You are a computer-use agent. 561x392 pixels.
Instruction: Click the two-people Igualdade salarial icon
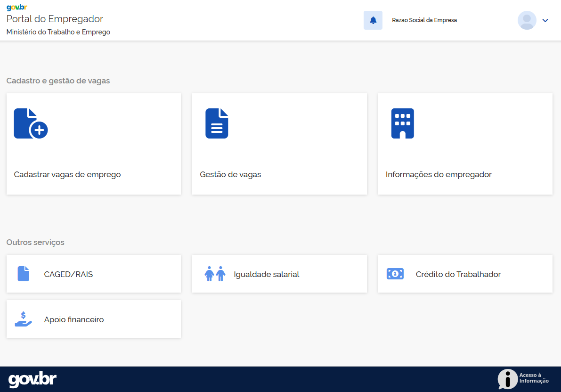click(215, 274)
